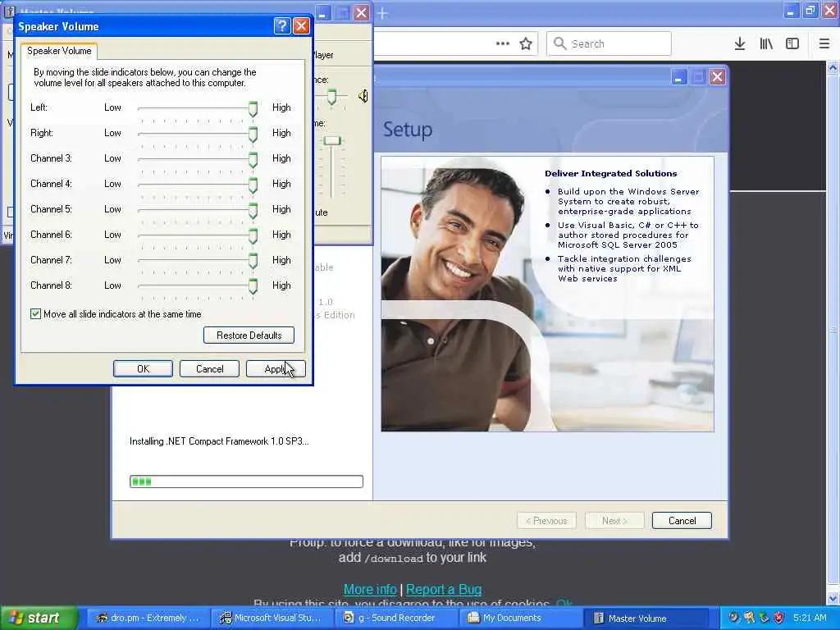Click the 5:21 AM clock in tray
The width and height of the screenshot is (840, 630).
[810, 618]
